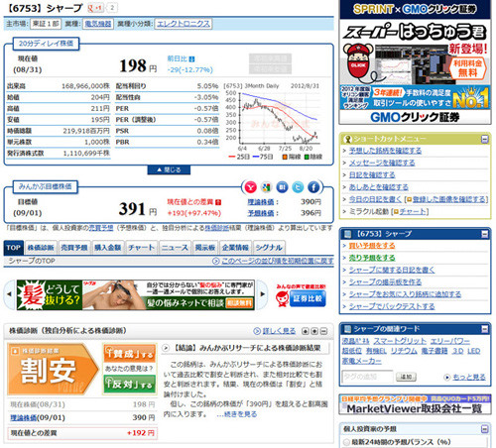Click the red info icon next to 現在値との差異
Image resolution: width=496 pixels, height=448 pixels.
tap(218, 202)
